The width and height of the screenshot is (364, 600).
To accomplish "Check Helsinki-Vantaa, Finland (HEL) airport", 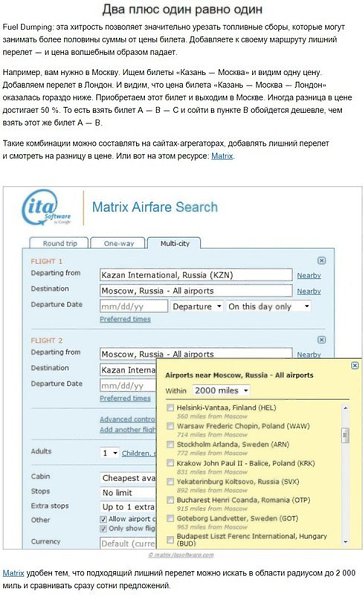I will pos(170,408).
